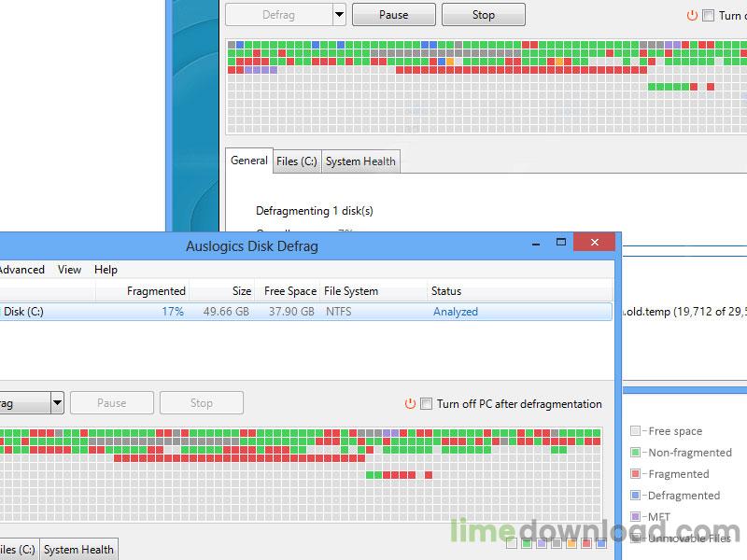The height and width of the screenshot is (560, 747).
Task: Click the grayed Stop button in the front window
Action: pyautogui.click(x=202, y=403)
